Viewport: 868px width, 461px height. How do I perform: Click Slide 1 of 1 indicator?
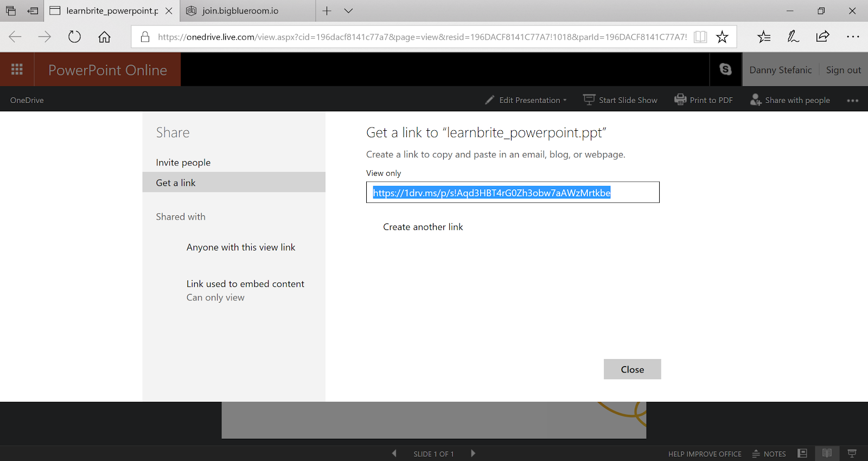[433, 454]
